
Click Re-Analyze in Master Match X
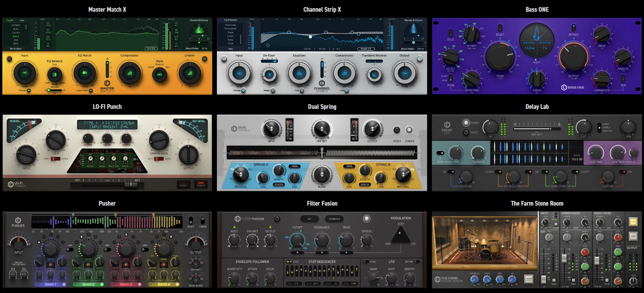tap(16, 49)
